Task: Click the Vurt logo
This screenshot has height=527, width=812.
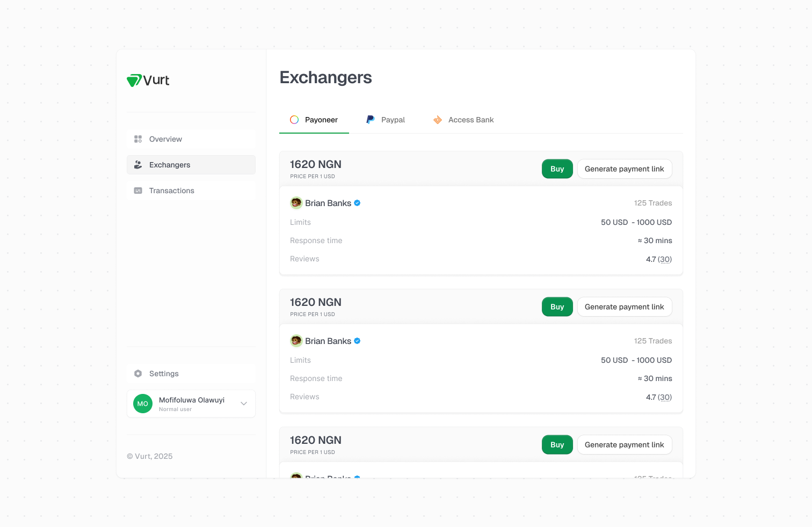Action: 148,80
